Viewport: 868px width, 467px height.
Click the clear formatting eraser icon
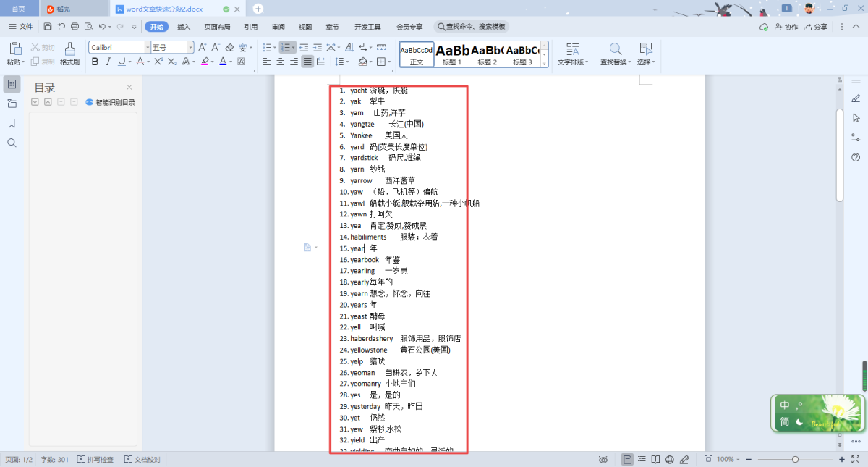coord(229,47)
